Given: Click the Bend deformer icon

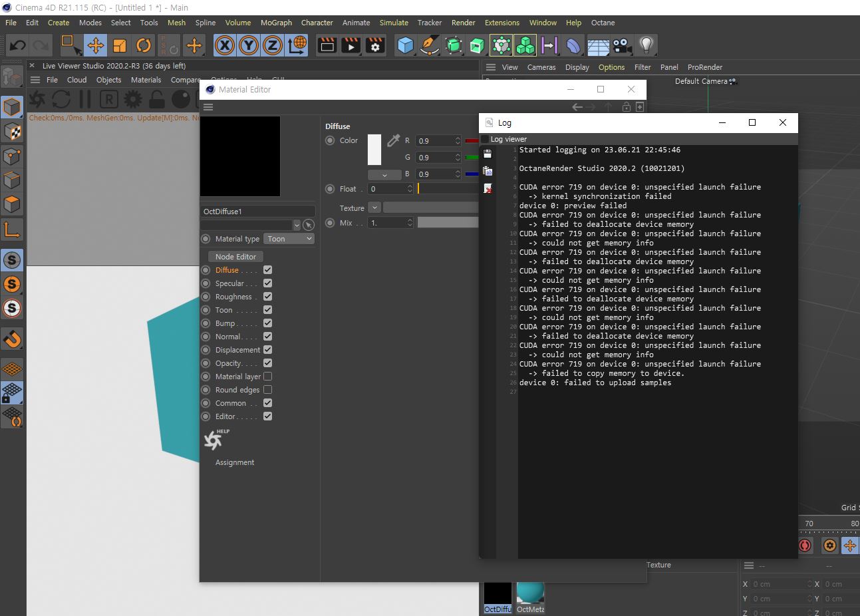Looking at the screenshot, I should pyautogui.click(x=573, y=45).
